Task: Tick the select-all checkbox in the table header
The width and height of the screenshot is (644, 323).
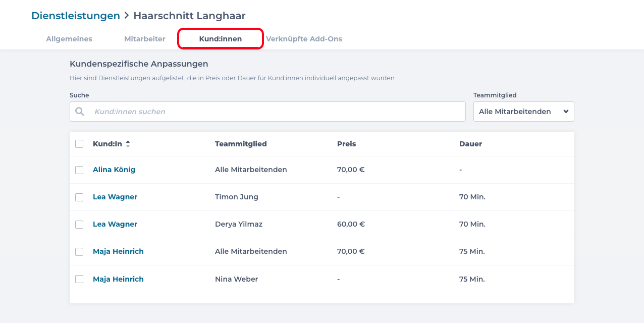Action: 79,144
